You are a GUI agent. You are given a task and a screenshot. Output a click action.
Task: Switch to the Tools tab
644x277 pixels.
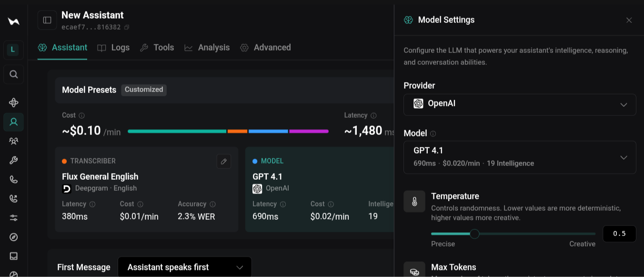click(157, 48)
